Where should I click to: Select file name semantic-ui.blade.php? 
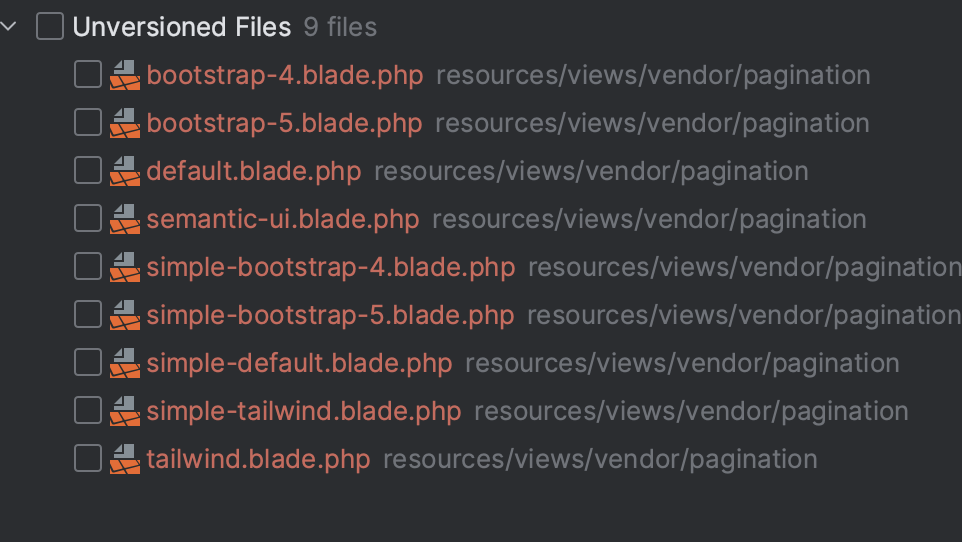[283, 219]
